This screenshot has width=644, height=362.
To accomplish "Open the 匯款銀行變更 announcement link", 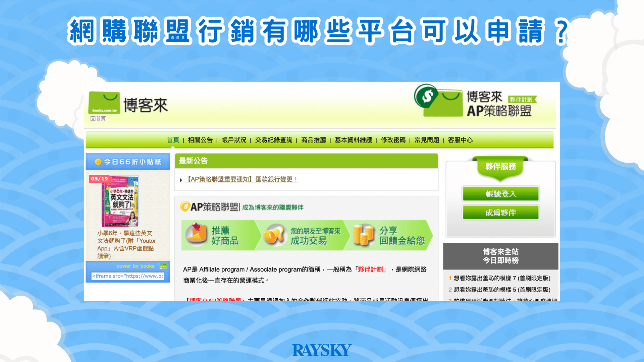I will click(x=241, y=179).
